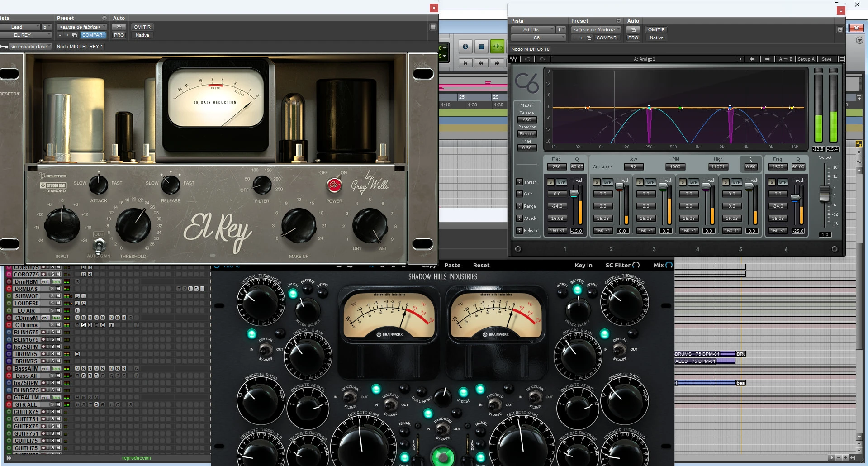Click the plus preset icon in C6 window
This screenshot has height=466, width=868.
581,38
